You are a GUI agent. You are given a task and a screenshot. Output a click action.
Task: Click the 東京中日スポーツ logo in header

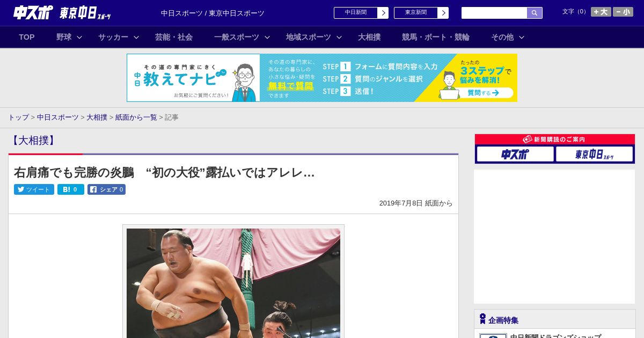tap(85, 13)
